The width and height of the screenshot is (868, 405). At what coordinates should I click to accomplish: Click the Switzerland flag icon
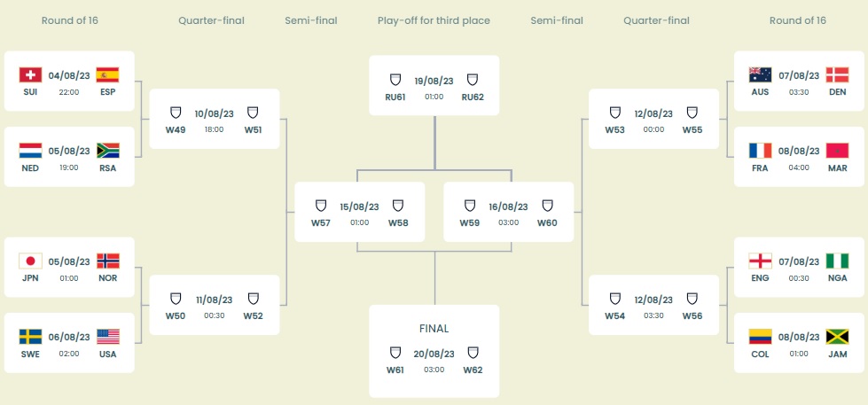pos(30,74)
